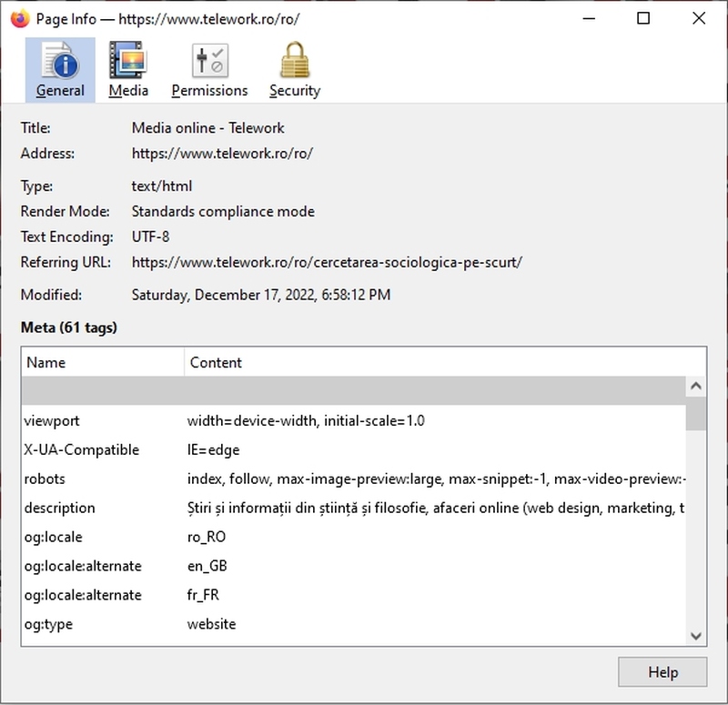
Task: Open the Permissions tab
Action: [209, 70]
